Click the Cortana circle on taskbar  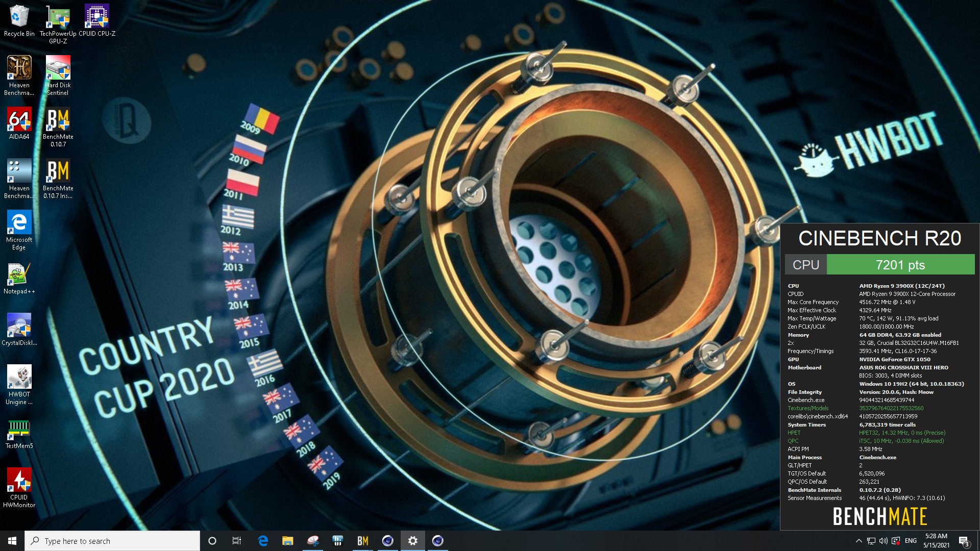pos(212,541)
